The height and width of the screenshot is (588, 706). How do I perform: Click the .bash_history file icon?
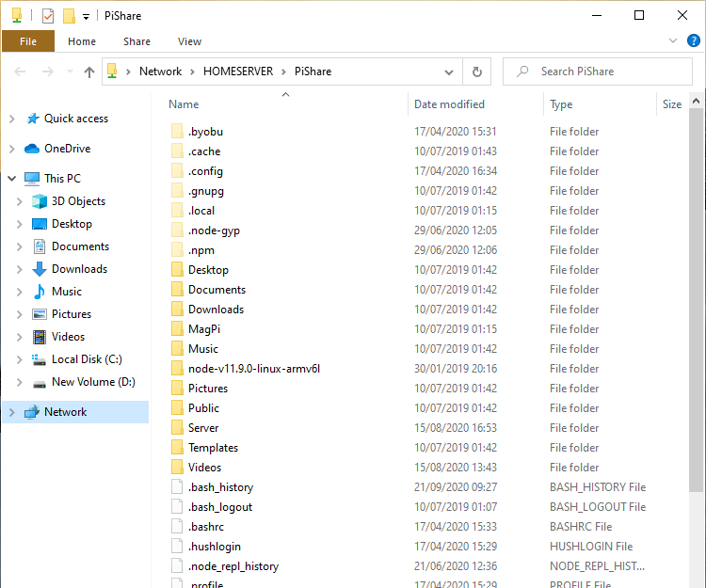coord(177,487)
